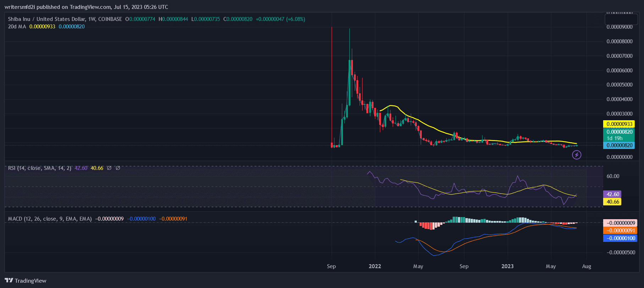The width and height of the screenshot is (644, 288).
Task: Click the RSI (14, close, SMA, 14, 2) legend
Action: 40,168
